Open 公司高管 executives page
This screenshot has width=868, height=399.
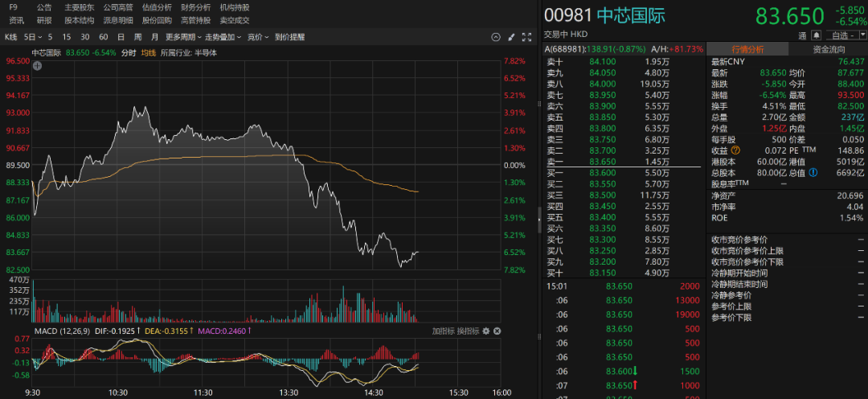(118, 7)
